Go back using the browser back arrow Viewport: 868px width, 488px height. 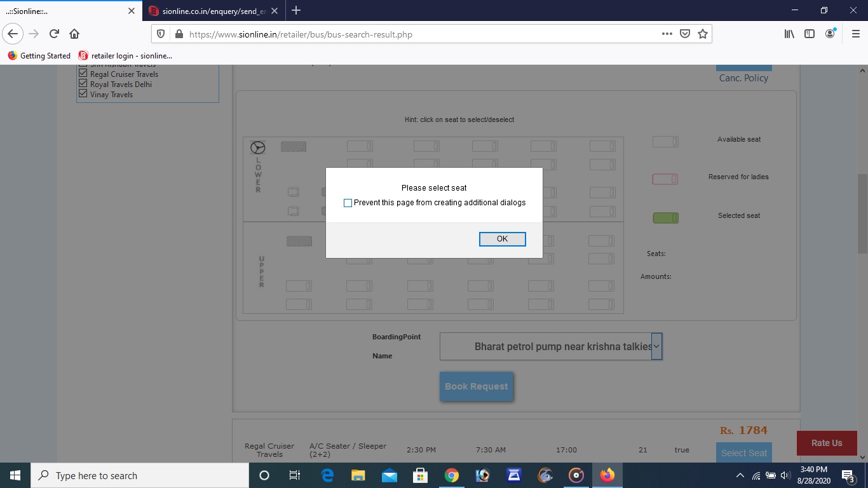(13, 34)
